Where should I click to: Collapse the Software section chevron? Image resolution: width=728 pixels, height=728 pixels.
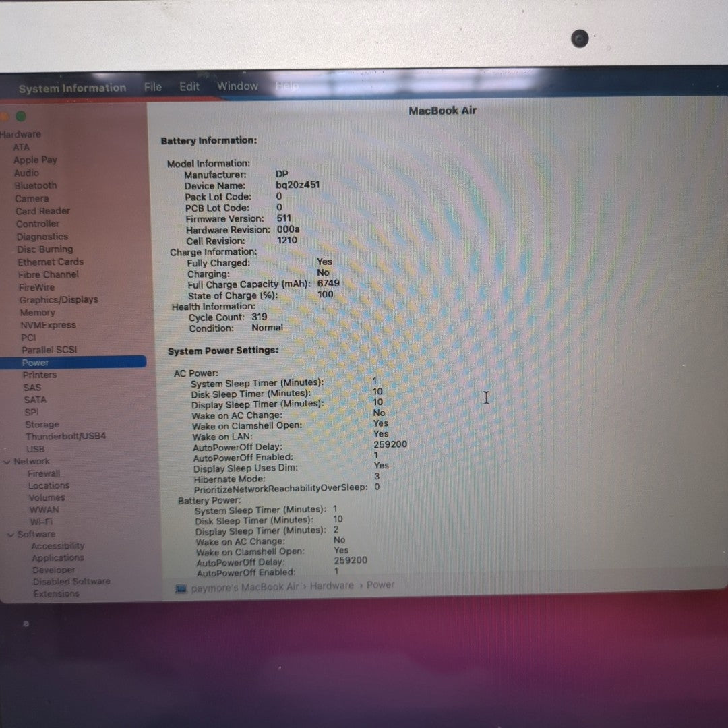[10, 535]
